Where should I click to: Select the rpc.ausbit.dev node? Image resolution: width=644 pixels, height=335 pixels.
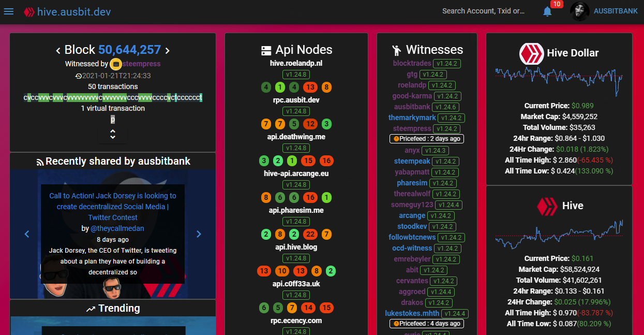coord(296,99)
